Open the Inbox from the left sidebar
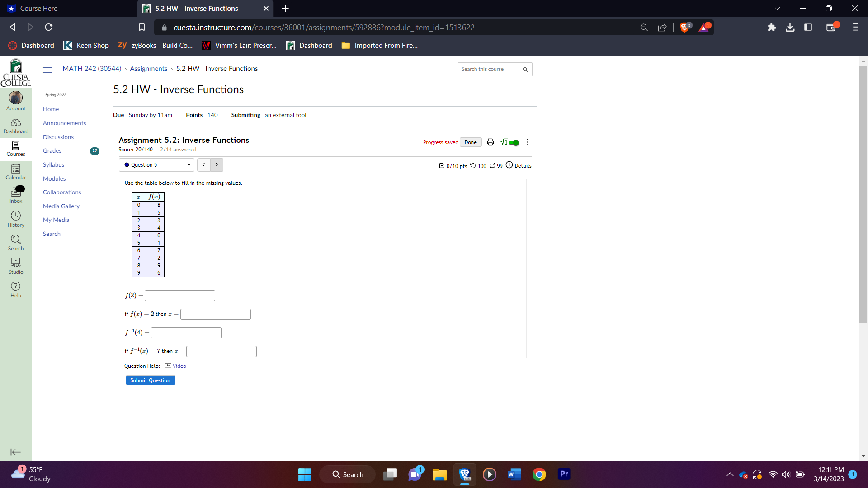This screenshot has width=868, height=488. (x=16, y=194)
